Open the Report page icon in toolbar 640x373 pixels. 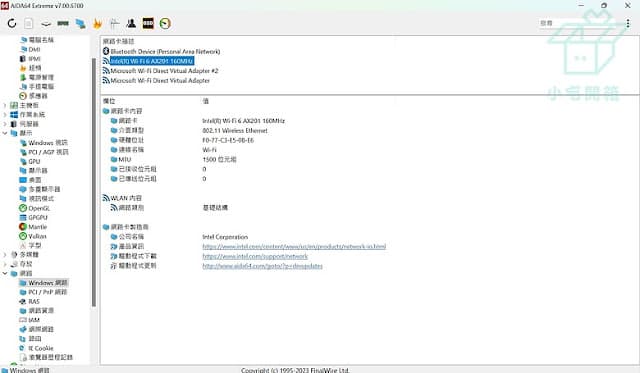click(29, 23)
